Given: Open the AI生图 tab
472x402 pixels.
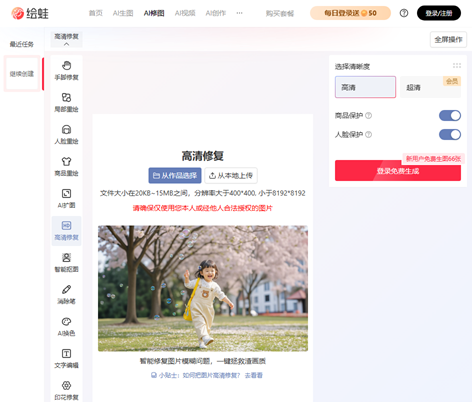Looking at the screenshot, I should [x=123, y=13].
